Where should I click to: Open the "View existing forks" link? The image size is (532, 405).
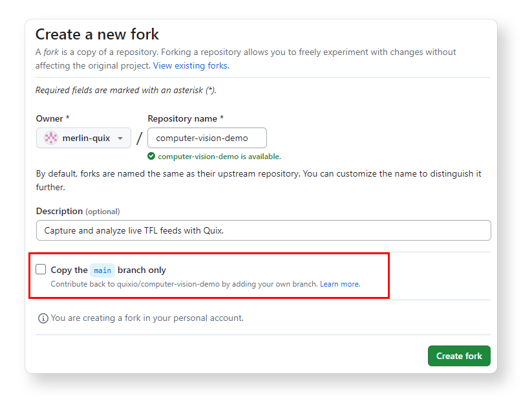[189, 65]
